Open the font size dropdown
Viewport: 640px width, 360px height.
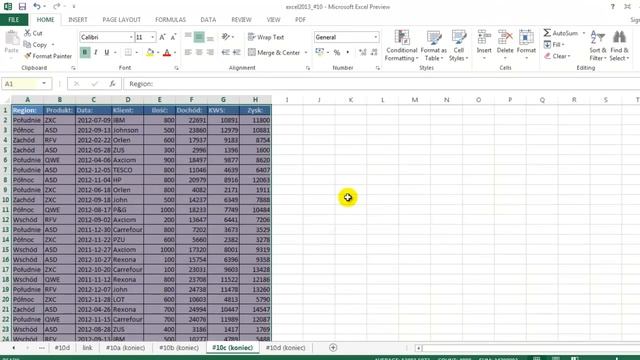[153, 37]
